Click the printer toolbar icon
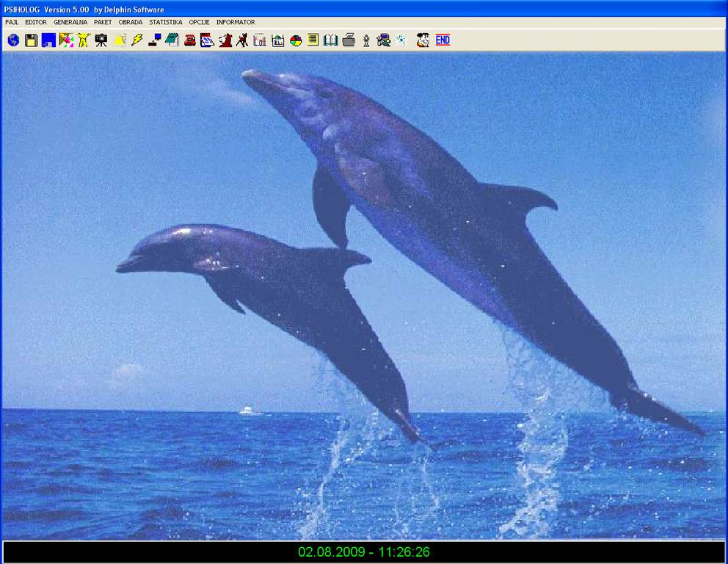The height and width of the screenshot is (564, 728). [349, 40]
